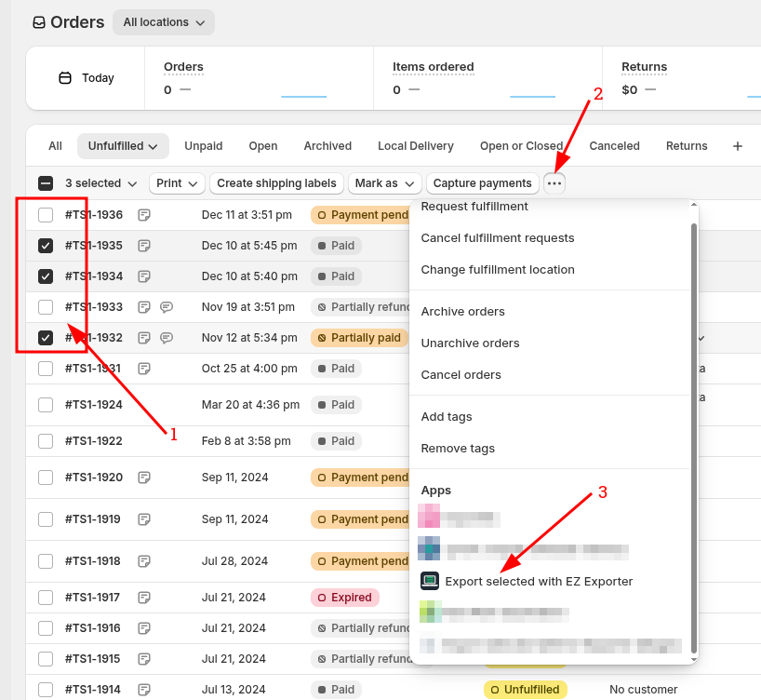Choose Archive orders from the menu
The image size is (761, 700).
[462, 312]
